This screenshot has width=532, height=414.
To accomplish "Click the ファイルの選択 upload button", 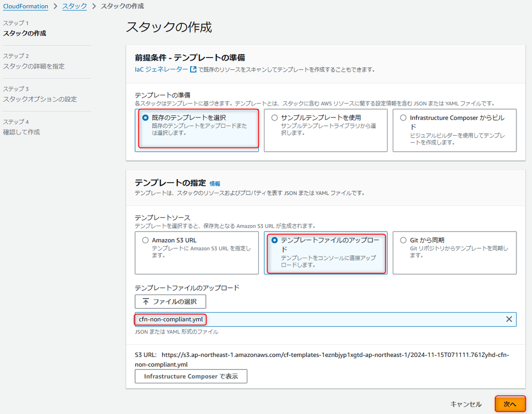I will (x=170, y=301).
